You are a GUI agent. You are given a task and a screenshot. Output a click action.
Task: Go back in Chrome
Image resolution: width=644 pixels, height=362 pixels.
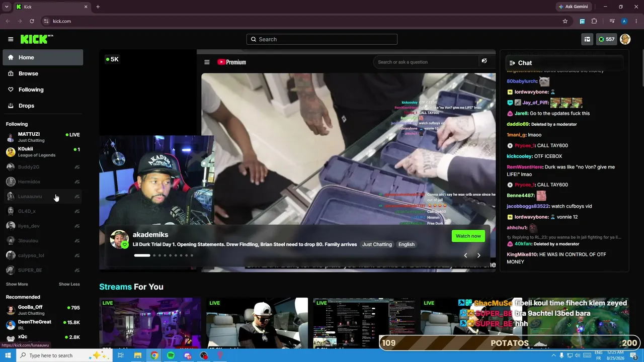(x=8, y=21)
